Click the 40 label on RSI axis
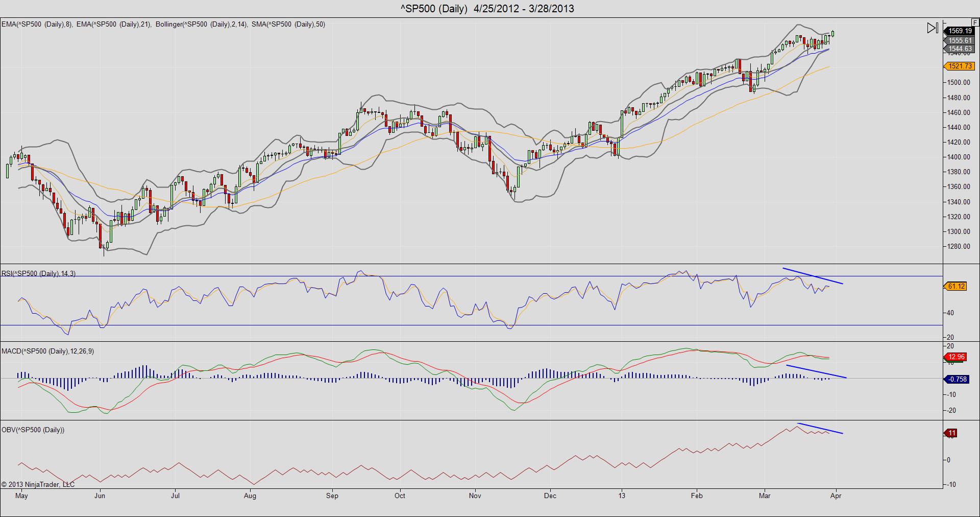980x517 pixels. 950,313
